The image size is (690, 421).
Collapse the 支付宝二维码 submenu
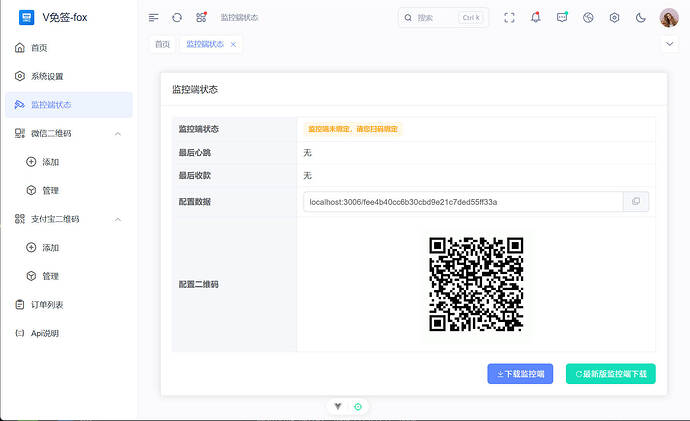[x=117, y=219]
